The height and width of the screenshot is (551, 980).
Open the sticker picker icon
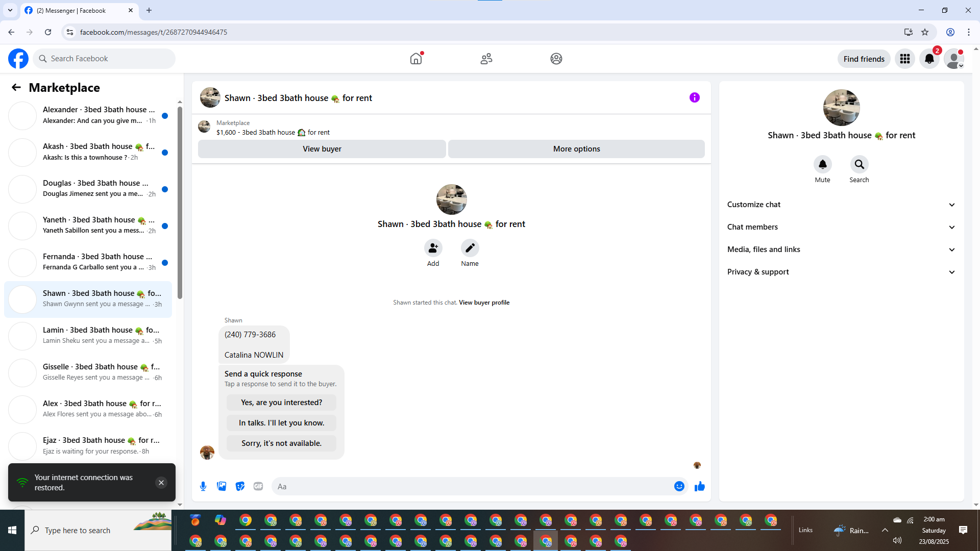(240, 486)
